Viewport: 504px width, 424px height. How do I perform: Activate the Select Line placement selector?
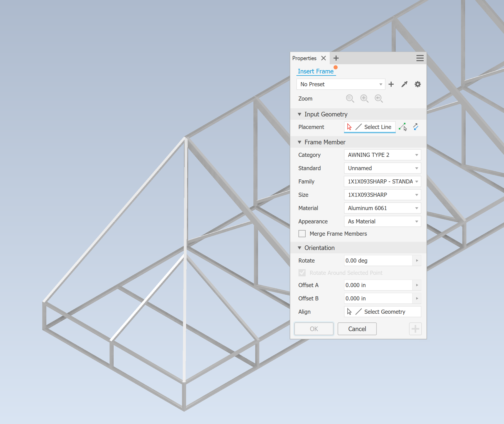[370, 127]
